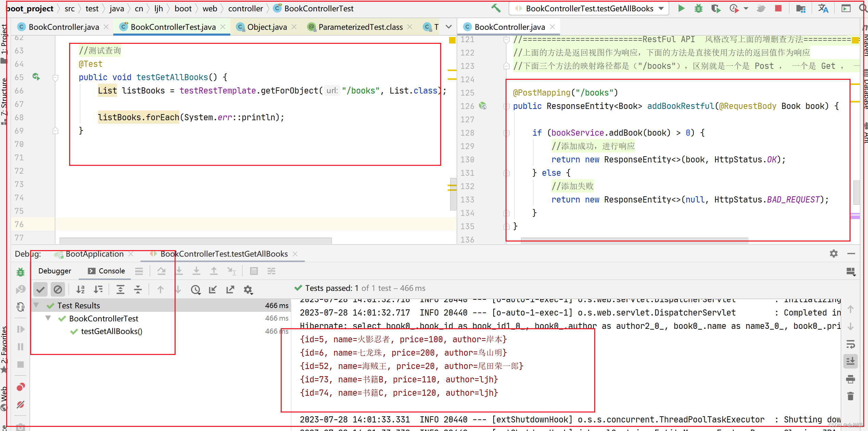The width and height of the screenshot is (868, 431).
Task: Click the Build project hammer icon
Action: pyautogui.click(x=496, y=8)
